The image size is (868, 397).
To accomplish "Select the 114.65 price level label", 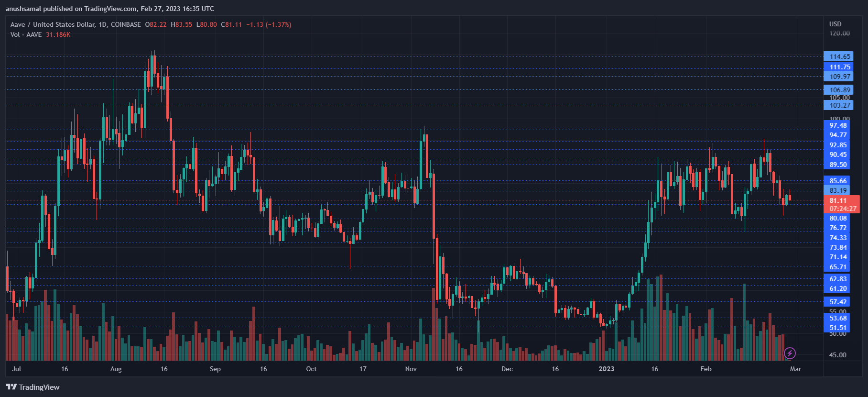I will click(x=840, y=56).
